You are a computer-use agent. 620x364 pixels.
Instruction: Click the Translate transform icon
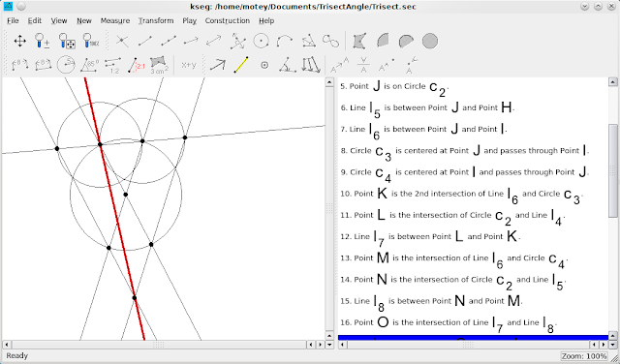(339, 65)
